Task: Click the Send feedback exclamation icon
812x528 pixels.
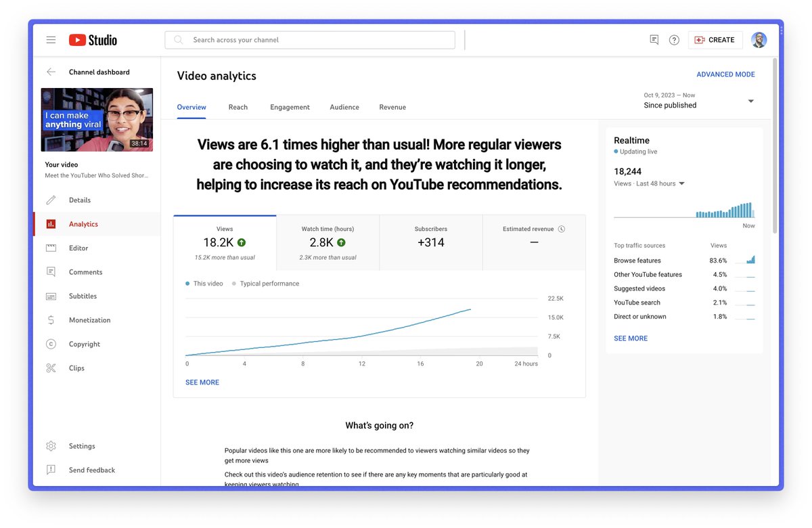Action: (51, 470)
